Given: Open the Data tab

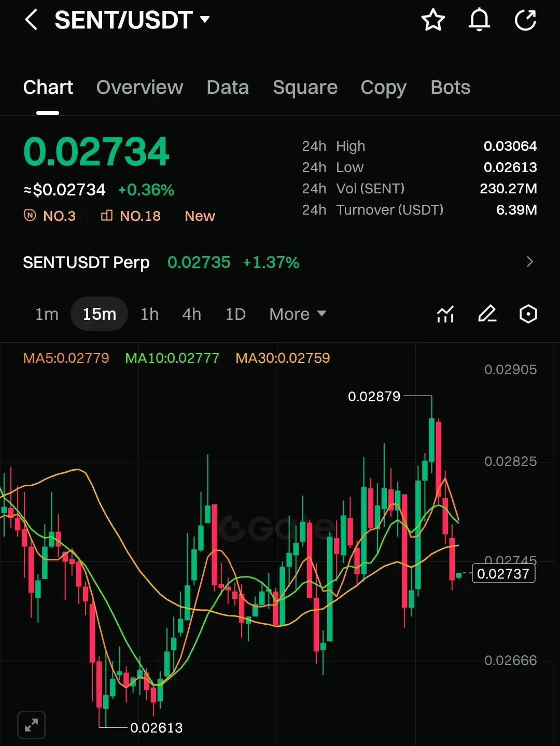Looking at the screenshot, I should click(x=228, y=87).
